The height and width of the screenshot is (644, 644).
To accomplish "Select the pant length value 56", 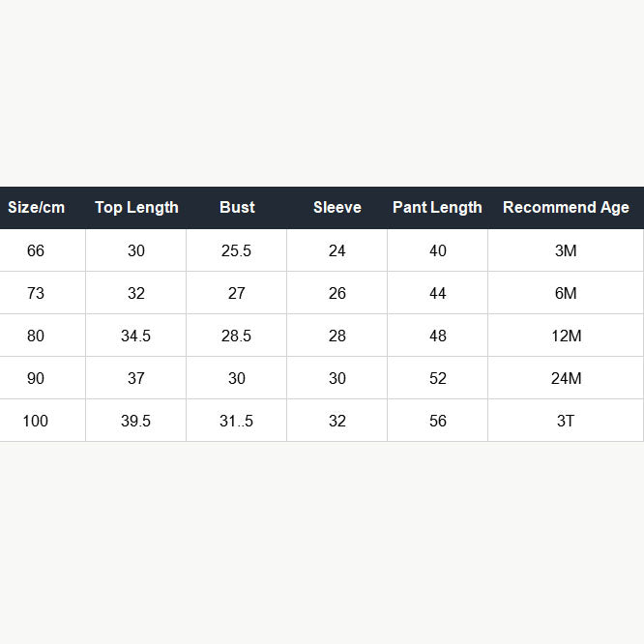I will (438, 421).
